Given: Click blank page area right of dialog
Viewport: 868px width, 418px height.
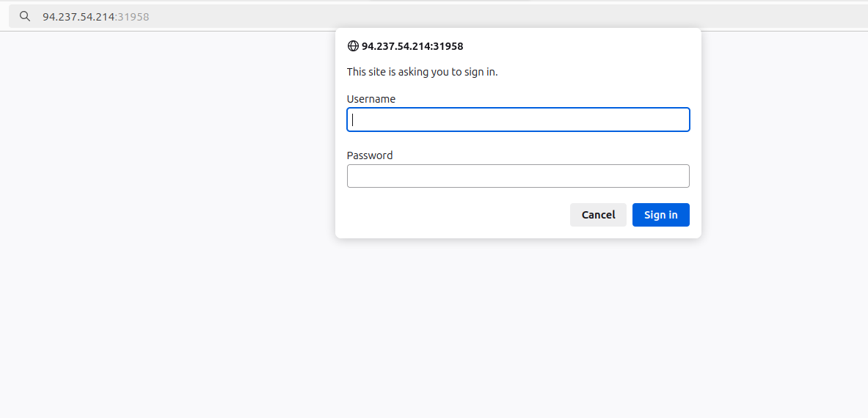Looking at the screenshot, I should tap(785, 183).
